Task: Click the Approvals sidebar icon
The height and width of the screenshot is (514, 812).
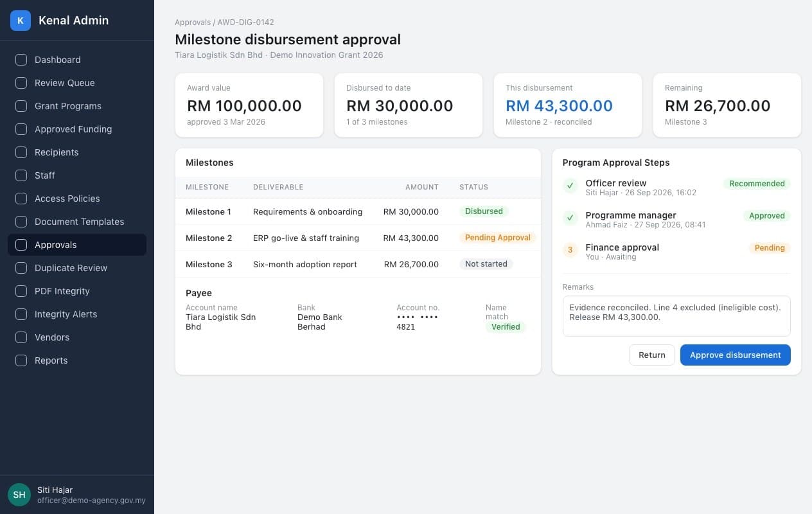Action: pos(21,245)
